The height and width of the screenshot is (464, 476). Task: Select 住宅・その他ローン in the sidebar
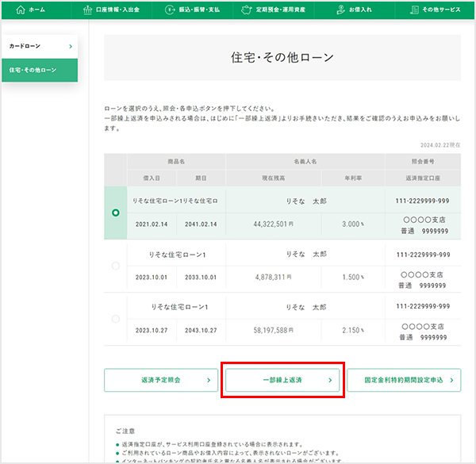tap(40, 70)
